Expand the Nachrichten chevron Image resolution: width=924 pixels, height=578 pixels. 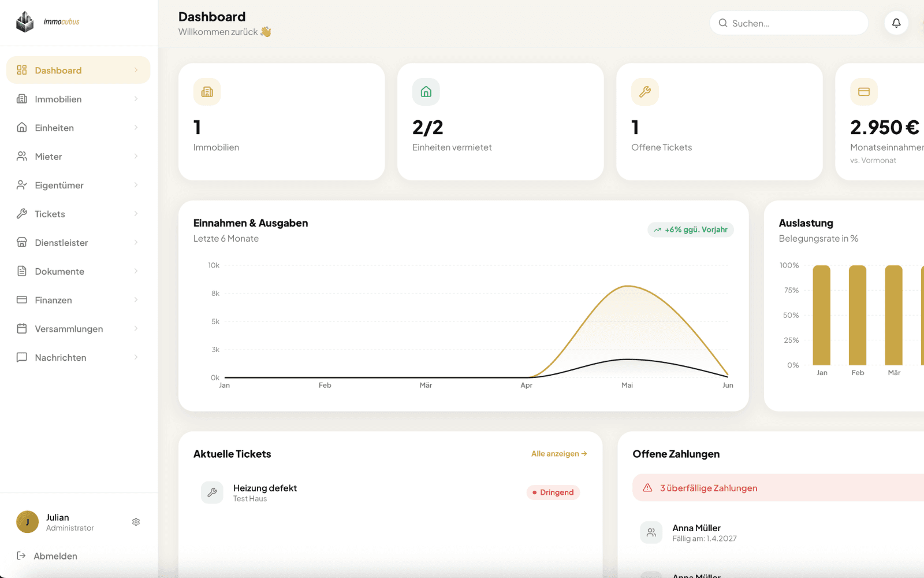(x=136, y=357)
